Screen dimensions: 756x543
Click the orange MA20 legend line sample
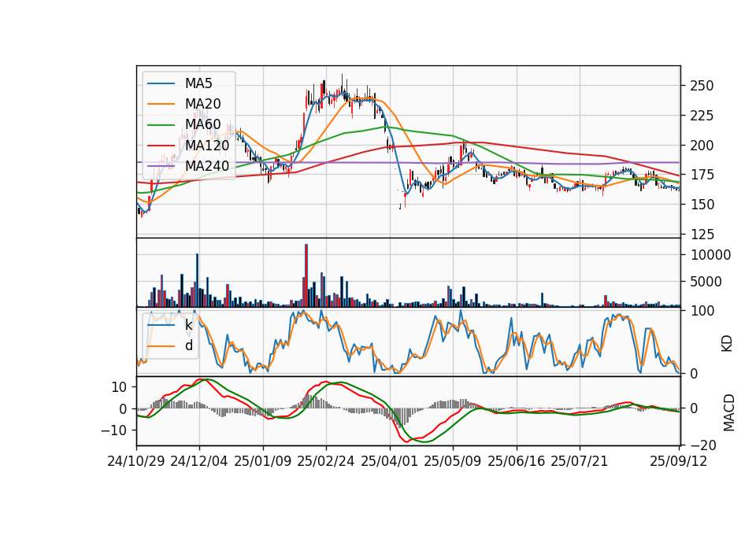point(161,104)
